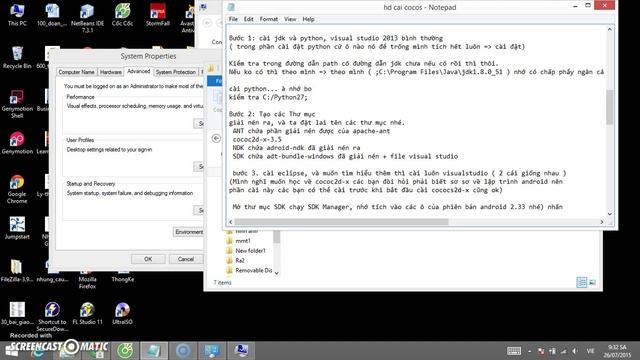Click Notepad scroll down arrow

pos(610,214)
